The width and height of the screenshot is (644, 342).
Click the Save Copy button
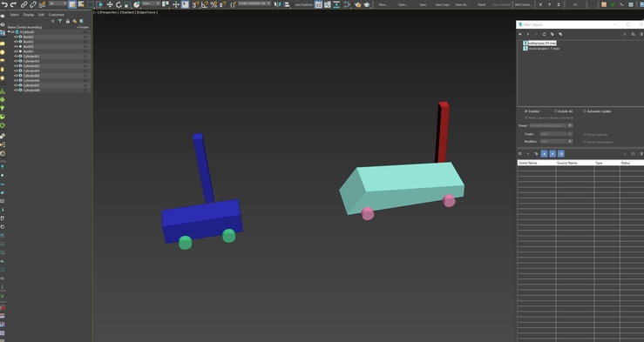(x=443, y=4)
